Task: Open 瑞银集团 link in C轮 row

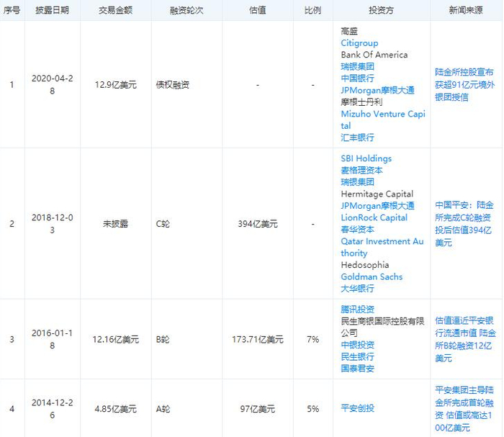Action: [357, 182]
